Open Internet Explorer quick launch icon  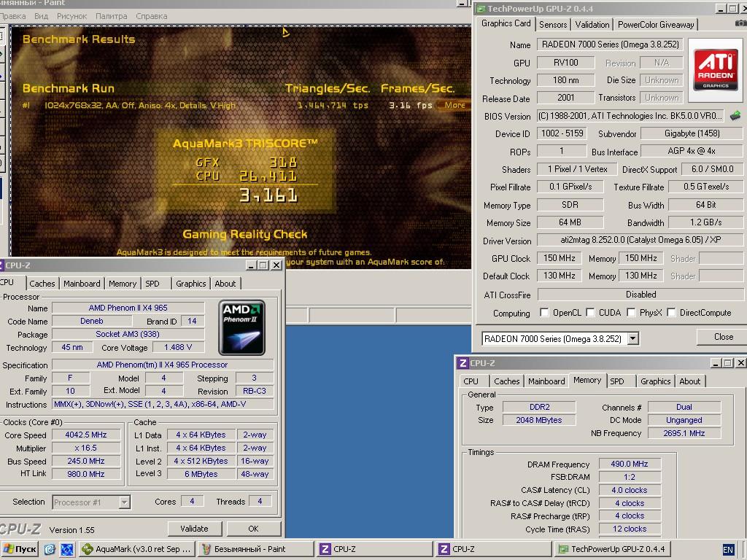pos(50,549)
